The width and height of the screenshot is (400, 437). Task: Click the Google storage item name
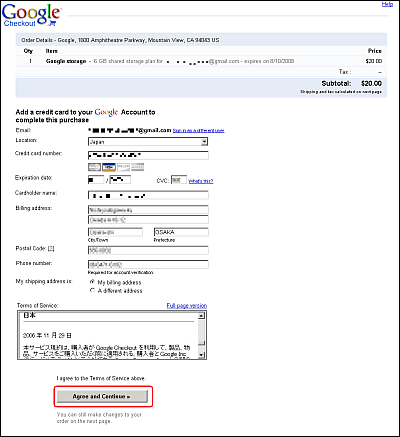coord(66,61)
